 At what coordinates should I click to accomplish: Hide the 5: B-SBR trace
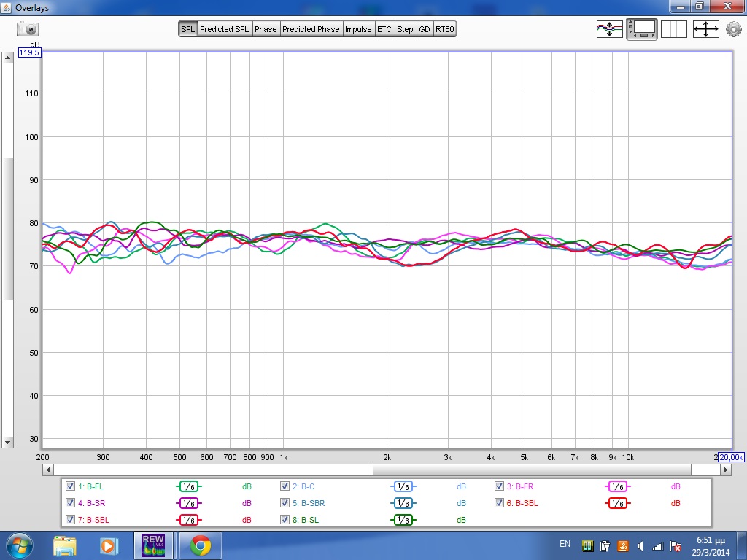pos(285,503)
